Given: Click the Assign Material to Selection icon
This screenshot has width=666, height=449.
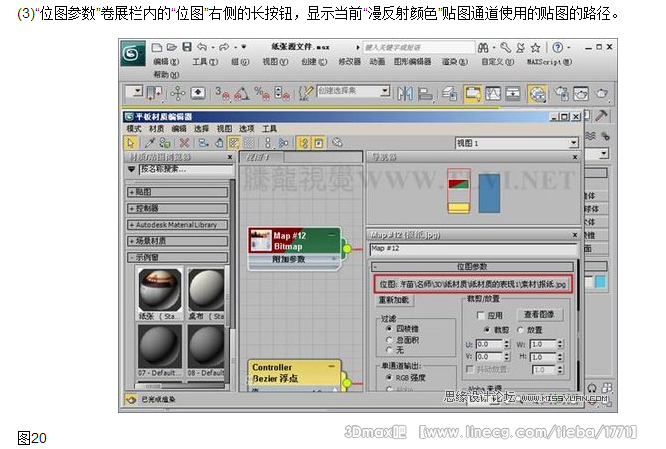Looking at the screenshot, I should (x=165, y=143).
